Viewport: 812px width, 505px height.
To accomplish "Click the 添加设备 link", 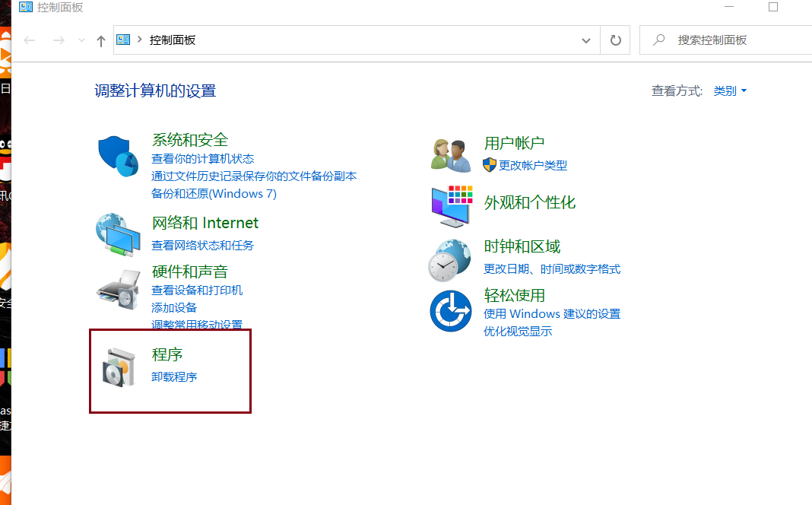I will coord(174,308).
